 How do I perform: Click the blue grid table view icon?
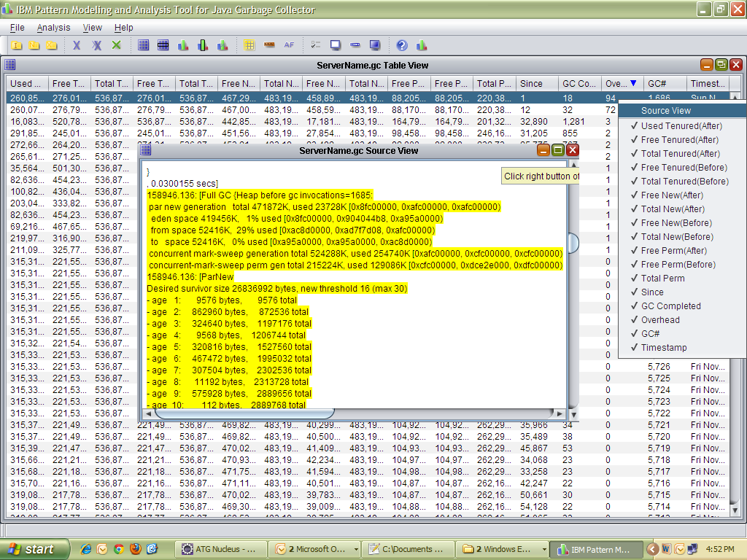(144, 45)
